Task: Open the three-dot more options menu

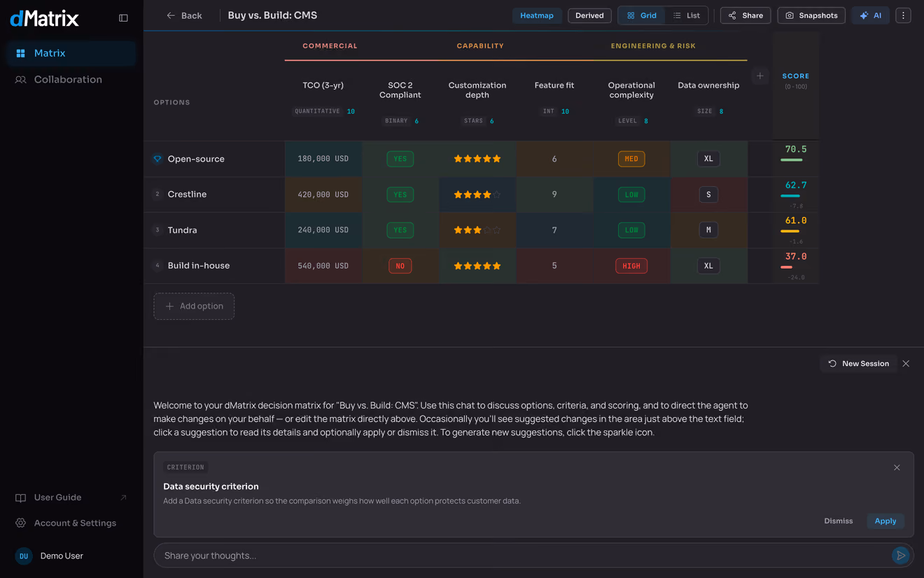Action: coord(903,15)
